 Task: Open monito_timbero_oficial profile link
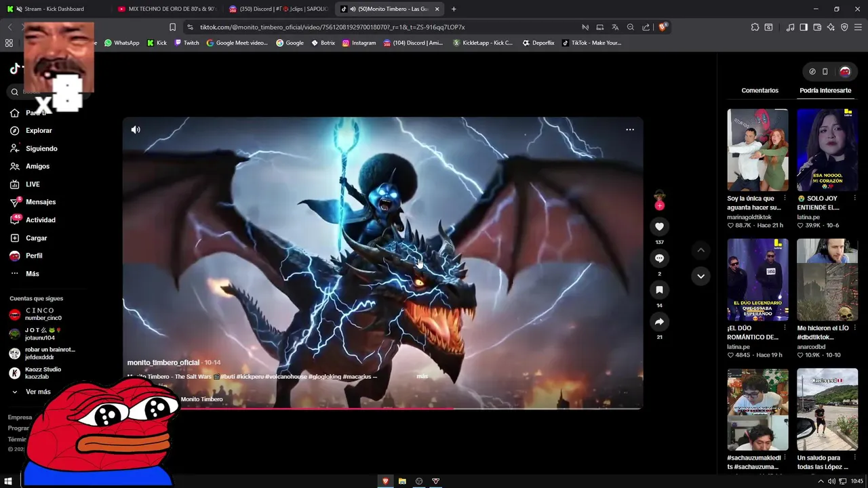[x=163, y=363]
